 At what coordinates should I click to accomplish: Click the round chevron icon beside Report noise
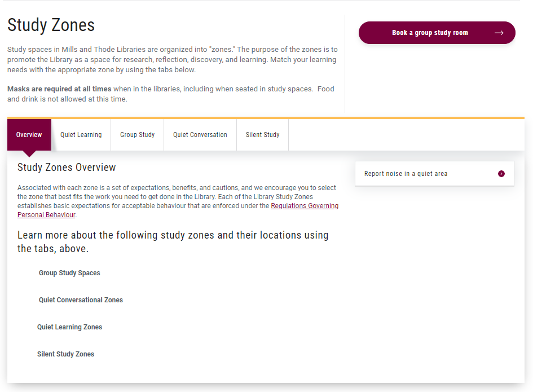[501, 174]
